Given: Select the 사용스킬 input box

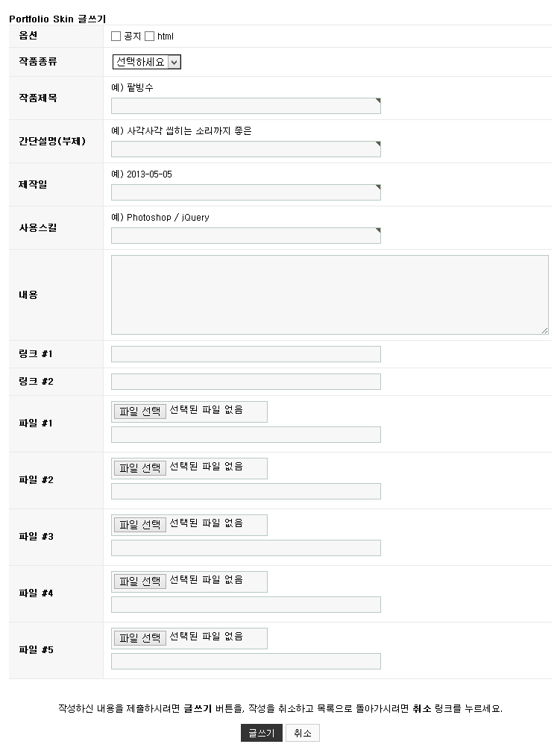Looking at the screenshot, I should point(245,236).
